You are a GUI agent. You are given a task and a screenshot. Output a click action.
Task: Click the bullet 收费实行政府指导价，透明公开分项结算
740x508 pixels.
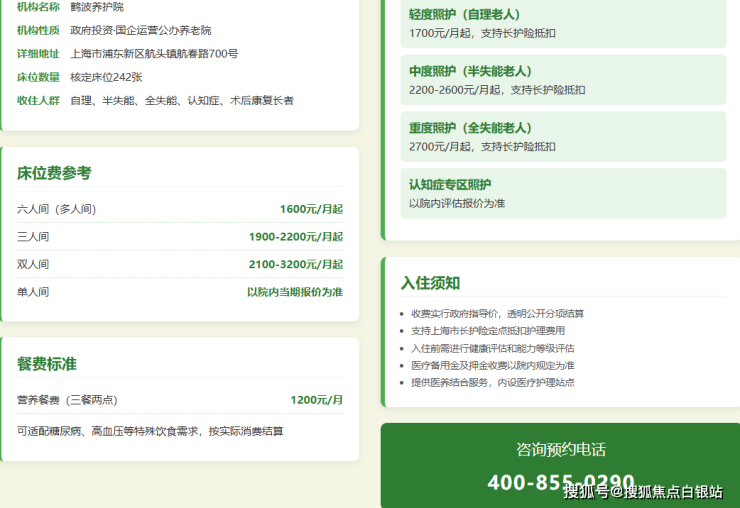pyautogui.click(x=497, y=313)
